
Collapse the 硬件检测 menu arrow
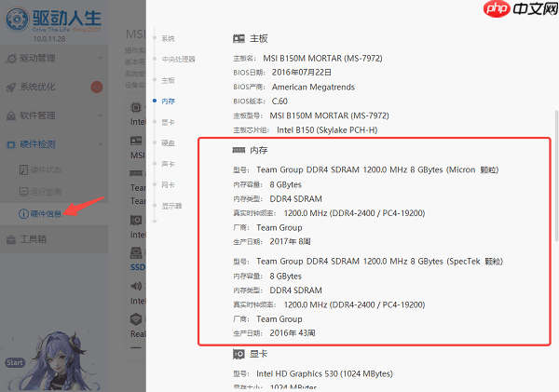pyautogui.click(x=100, y=144)
